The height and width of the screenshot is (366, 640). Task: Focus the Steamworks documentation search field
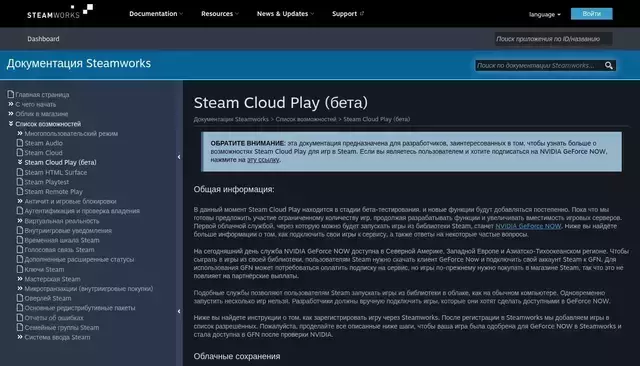click(539, 65)
